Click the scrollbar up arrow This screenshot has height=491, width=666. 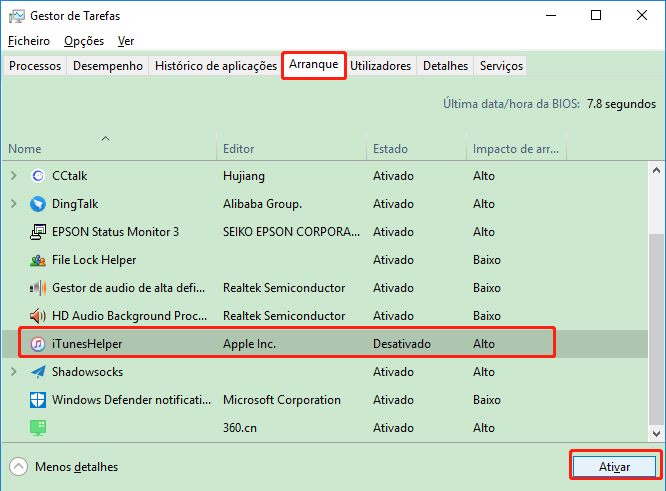pyautogui.click(x=656, y=170)
